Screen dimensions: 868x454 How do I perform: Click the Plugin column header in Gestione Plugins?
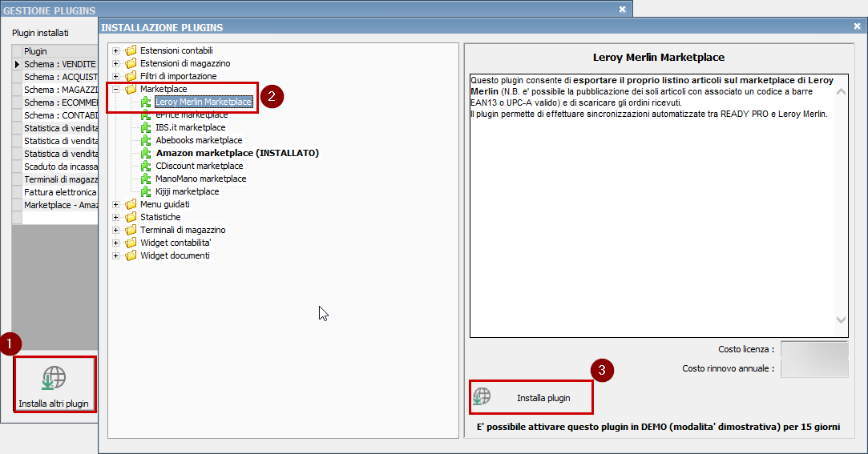pos(60,51)
